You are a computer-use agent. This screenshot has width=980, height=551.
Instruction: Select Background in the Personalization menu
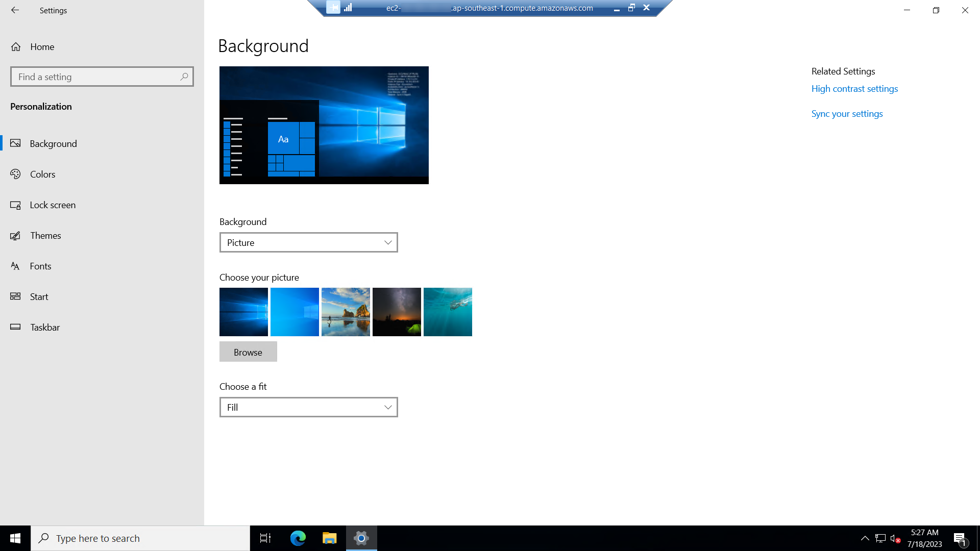[x=53, y=143]
